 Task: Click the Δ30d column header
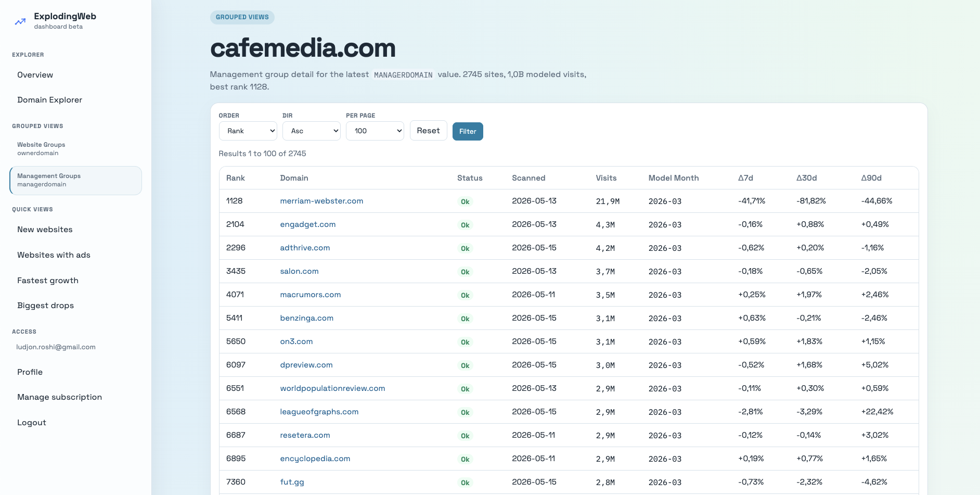click(806, 178)
